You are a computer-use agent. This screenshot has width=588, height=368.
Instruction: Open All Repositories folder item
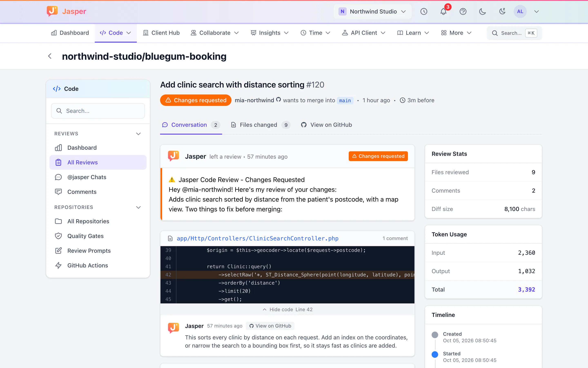pyautogui.click(x=98, y=221)
